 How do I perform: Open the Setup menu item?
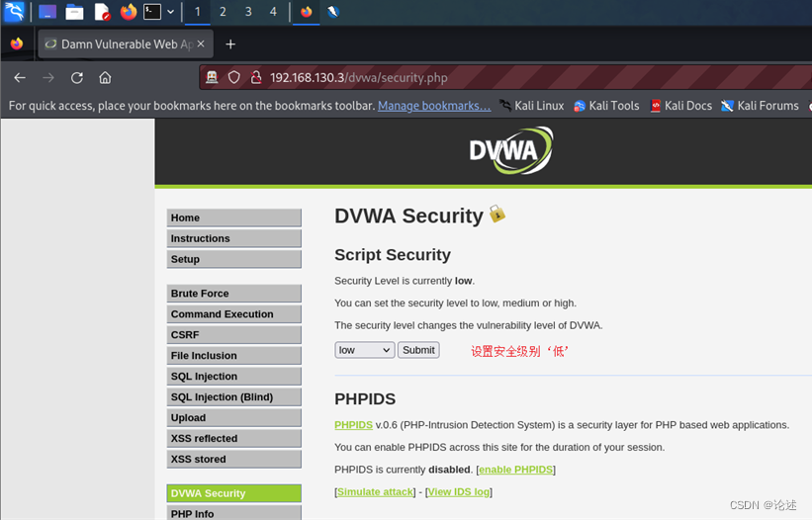[233, 259]
